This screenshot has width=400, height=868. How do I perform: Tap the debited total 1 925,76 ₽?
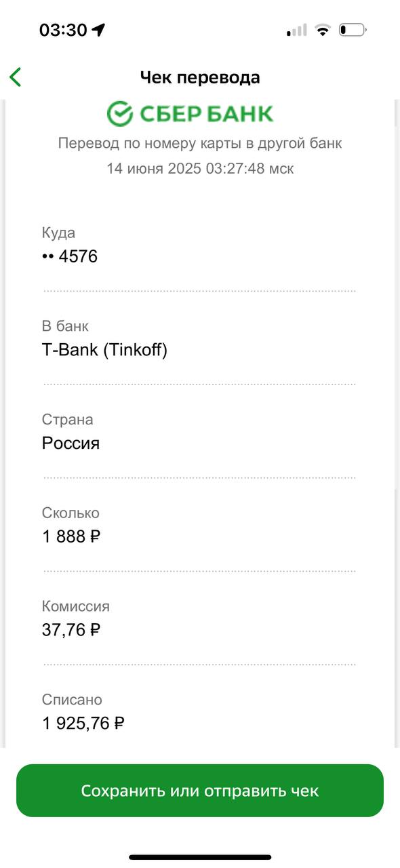pos(83,724)
